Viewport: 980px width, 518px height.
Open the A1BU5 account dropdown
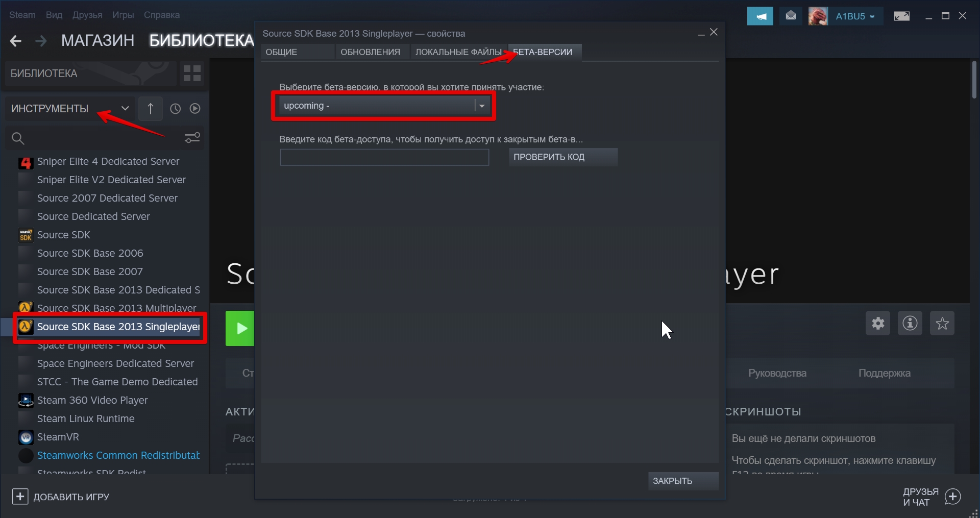tap(855, 16)
